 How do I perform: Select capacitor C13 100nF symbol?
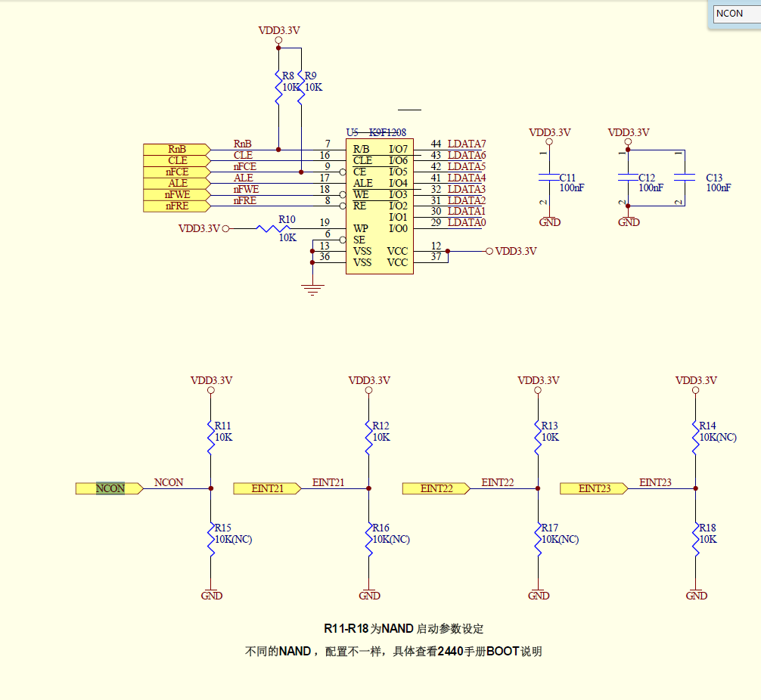[x=683, y=178]
